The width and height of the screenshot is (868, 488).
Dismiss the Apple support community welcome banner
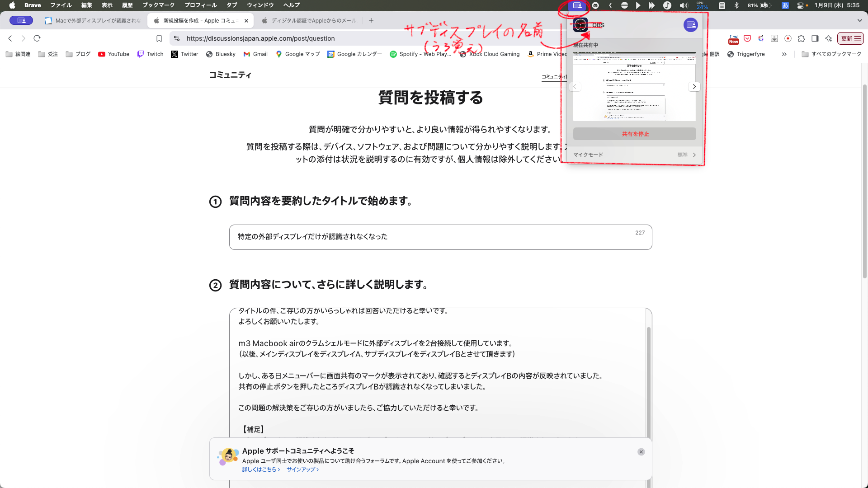click(641, 452)
